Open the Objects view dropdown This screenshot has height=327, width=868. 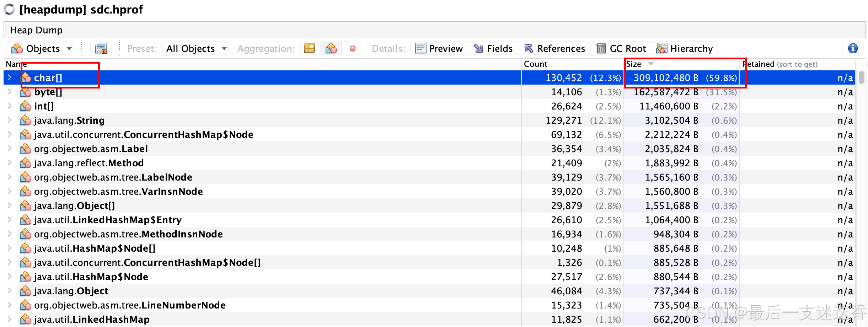pos(41,48)
